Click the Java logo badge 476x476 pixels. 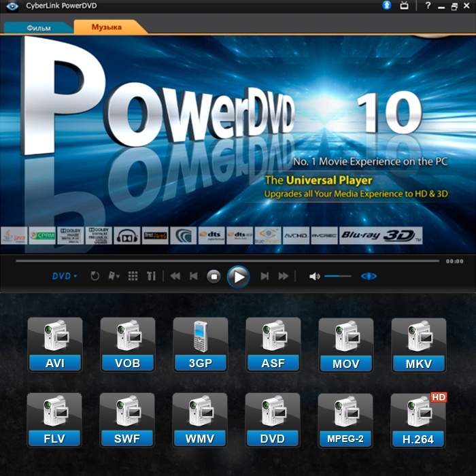point(14,235)
